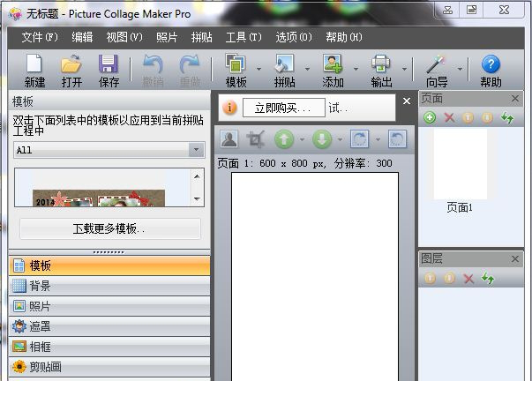
Task: Open the 帮助(H) menu
Action: point(344,37)
